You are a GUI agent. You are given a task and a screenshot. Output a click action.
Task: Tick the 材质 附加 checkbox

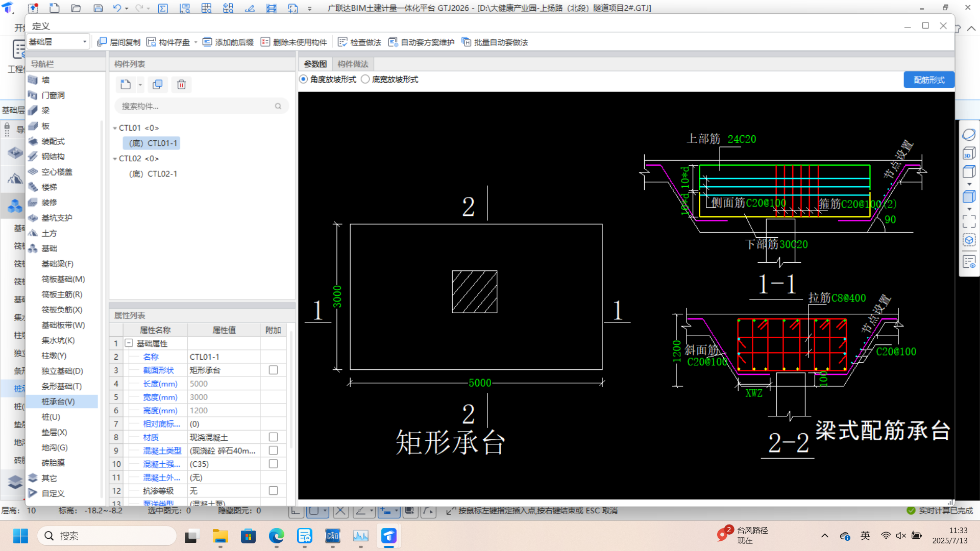[x=273, y=437]
